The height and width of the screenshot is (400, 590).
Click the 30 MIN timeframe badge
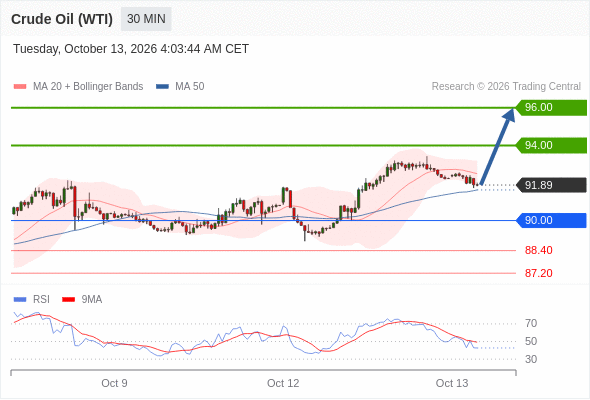pos(146,19)
